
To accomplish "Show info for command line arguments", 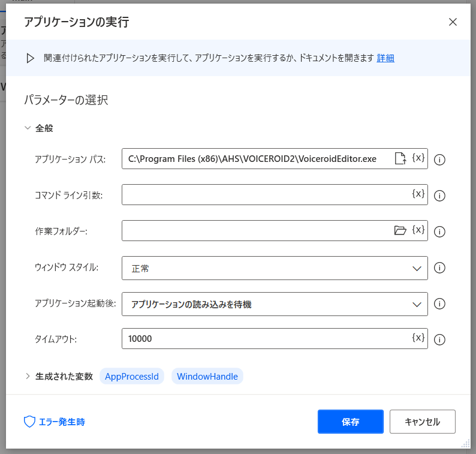I will point(439,196).
